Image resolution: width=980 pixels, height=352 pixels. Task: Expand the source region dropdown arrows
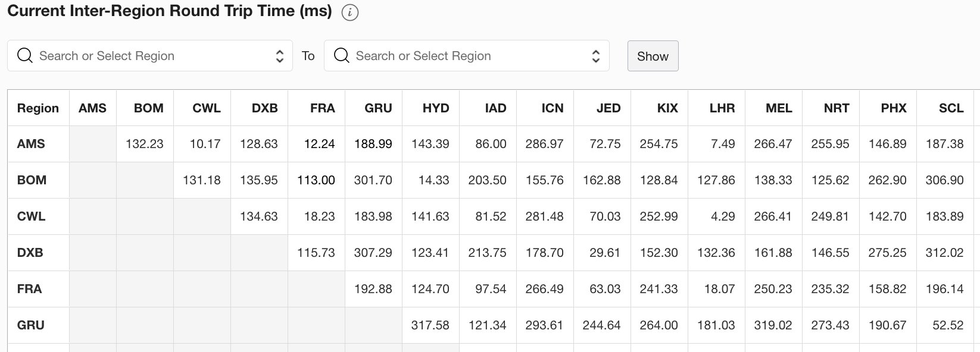pos(279,56)
